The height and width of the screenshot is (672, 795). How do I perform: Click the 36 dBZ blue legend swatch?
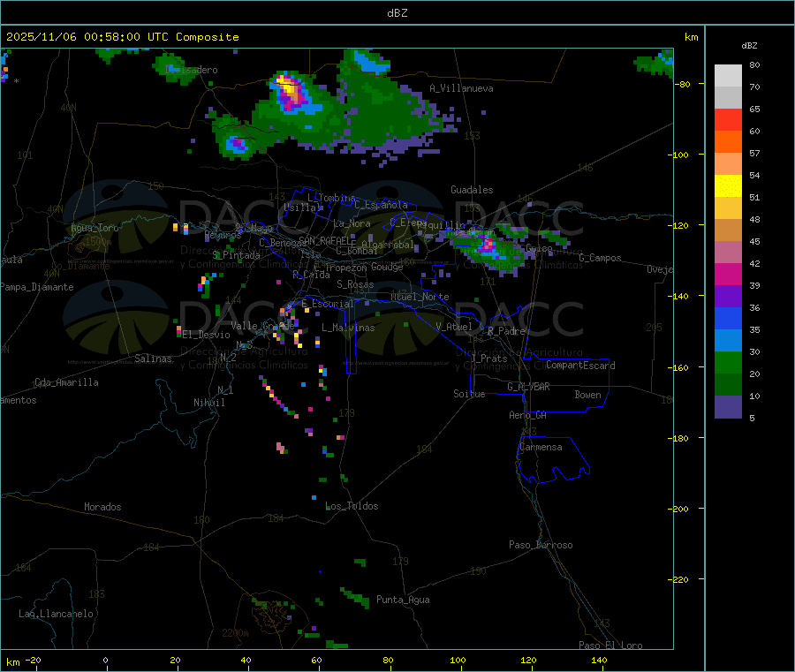(728, 318)
